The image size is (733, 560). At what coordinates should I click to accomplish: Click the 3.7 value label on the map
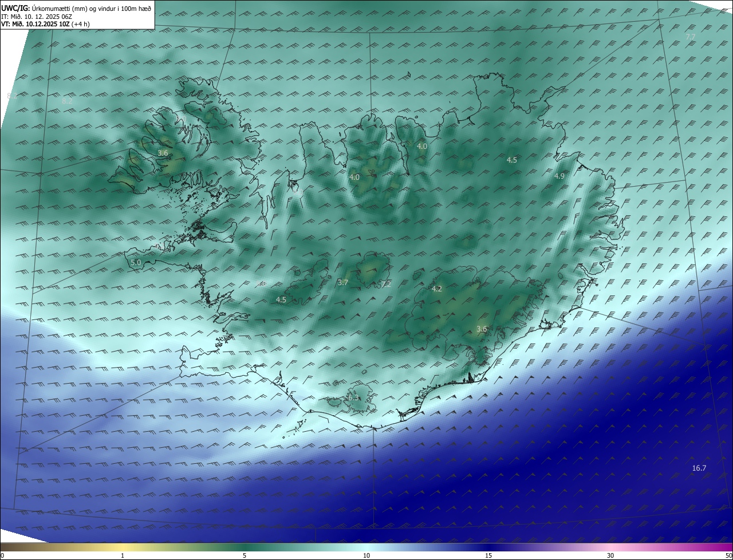click(343, 282)
